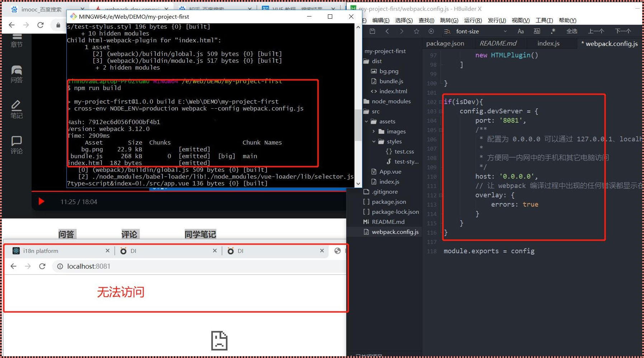Click 下一个 to find next match

tap(623, 31)
